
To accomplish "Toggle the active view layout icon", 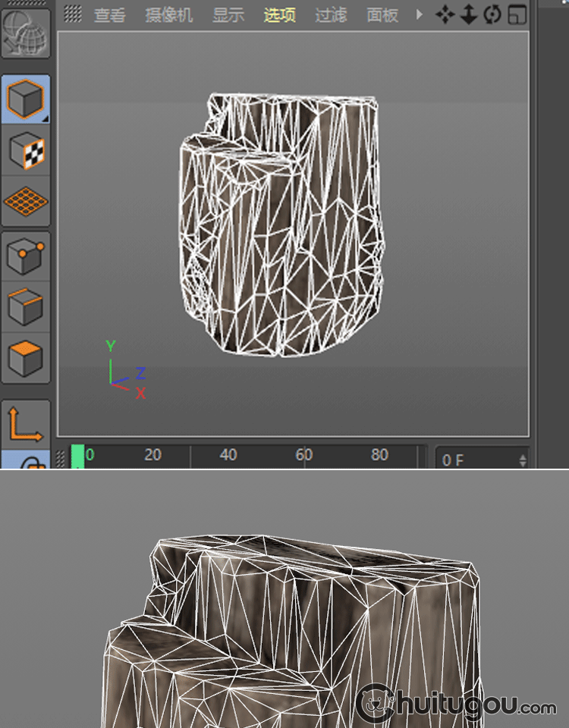I will point(517,14).
